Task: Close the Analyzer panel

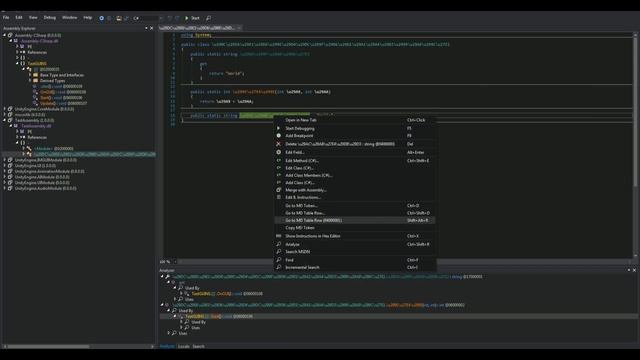Action: tap(634, 270)
